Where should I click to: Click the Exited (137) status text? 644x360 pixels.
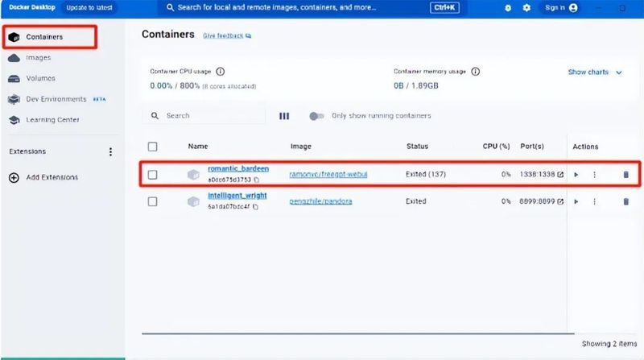[426, 174]
